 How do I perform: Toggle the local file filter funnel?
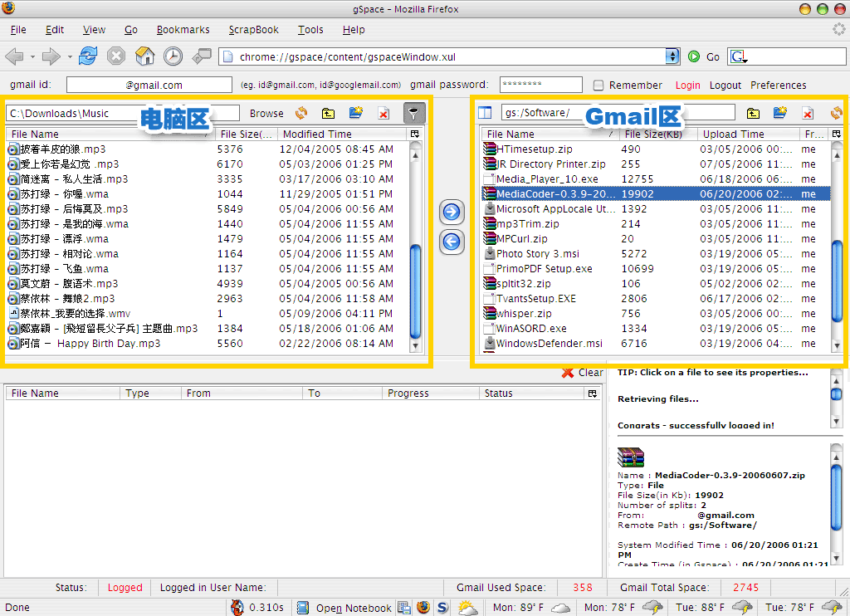pos(413,113)
